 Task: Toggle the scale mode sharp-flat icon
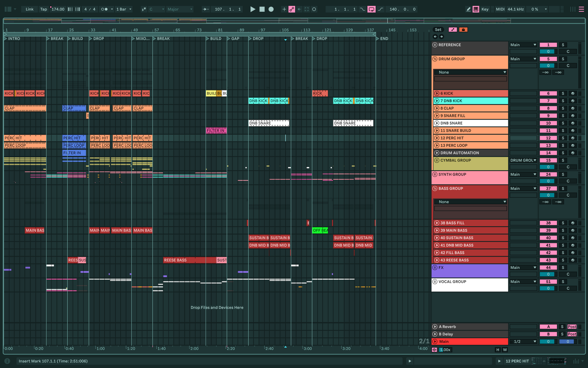(x=144, y=9)
